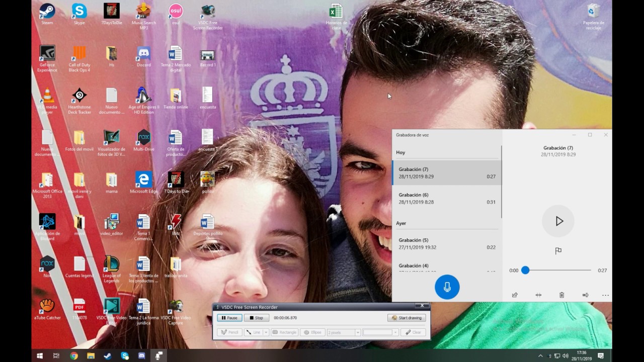This screenshot has width=644, height=362.
Task: Open the Tema 2 Mercado digital Word document
Action: click(176, 58)
